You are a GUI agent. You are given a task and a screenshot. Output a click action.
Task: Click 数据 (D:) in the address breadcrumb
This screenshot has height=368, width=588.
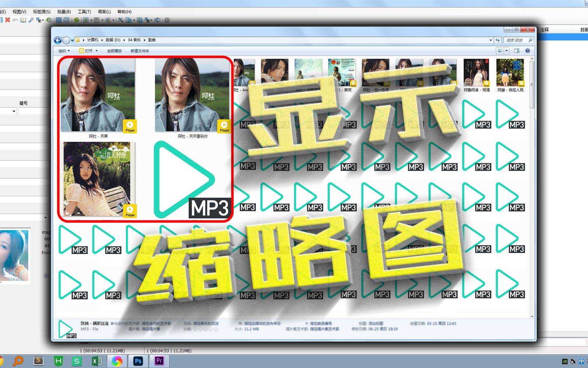[x=113, y=40]
